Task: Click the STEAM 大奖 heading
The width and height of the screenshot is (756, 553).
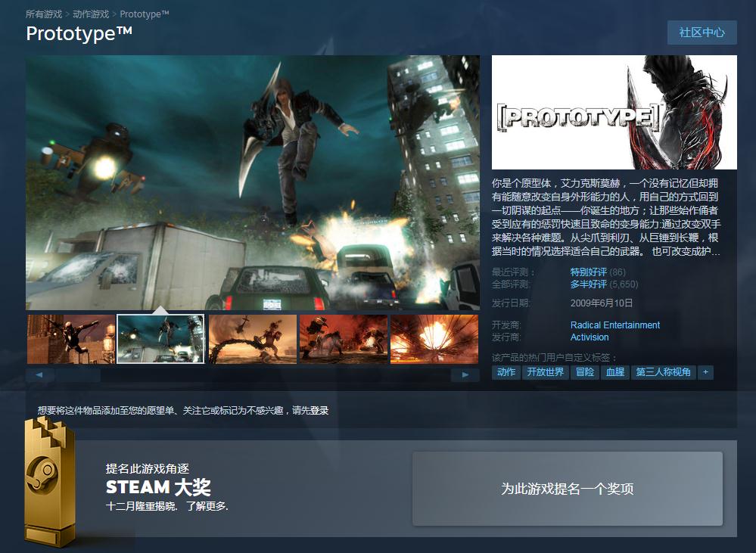Action: pos(158,487)
